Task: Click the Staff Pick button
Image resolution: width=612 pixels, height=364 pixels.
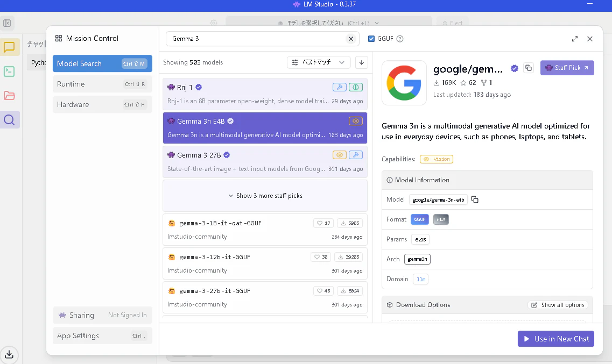Action: click(567, 68)
